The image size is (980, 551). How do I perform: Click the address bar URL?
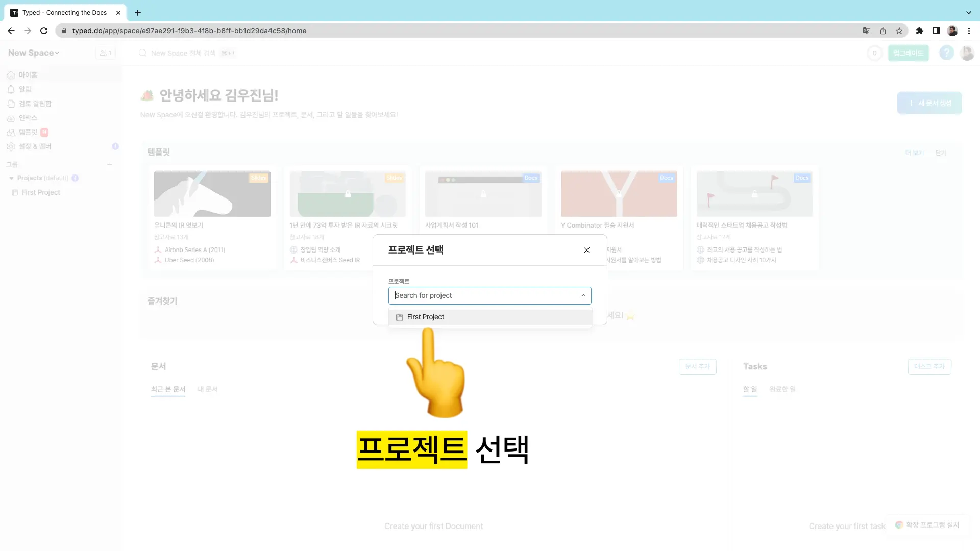pos(189,31)
